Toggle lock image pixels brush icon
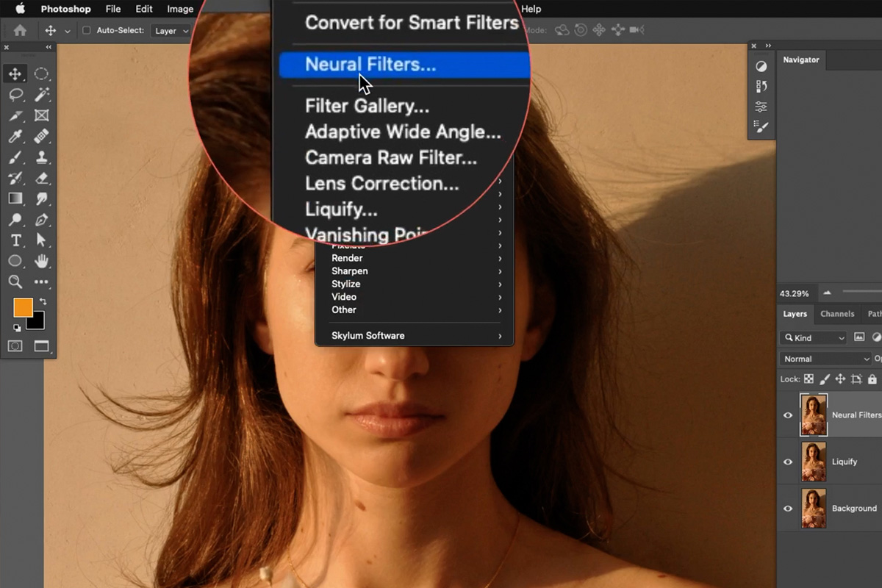882x588 pixels. click(825, 379)
